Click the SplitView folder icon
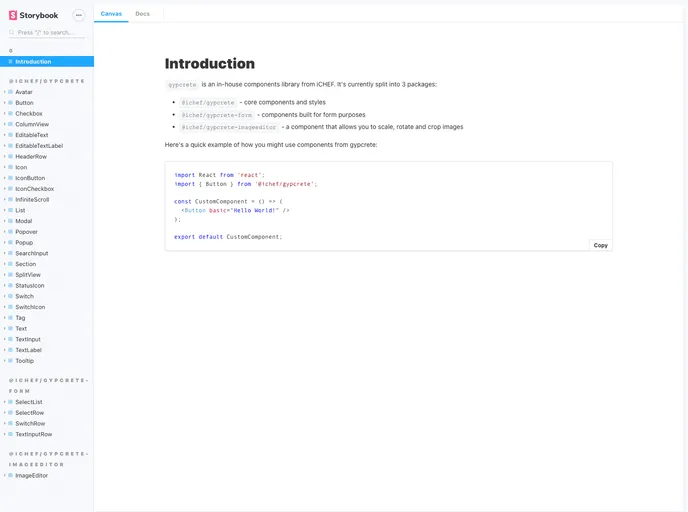This screenshot has height=512, width=688. point(11,275)
